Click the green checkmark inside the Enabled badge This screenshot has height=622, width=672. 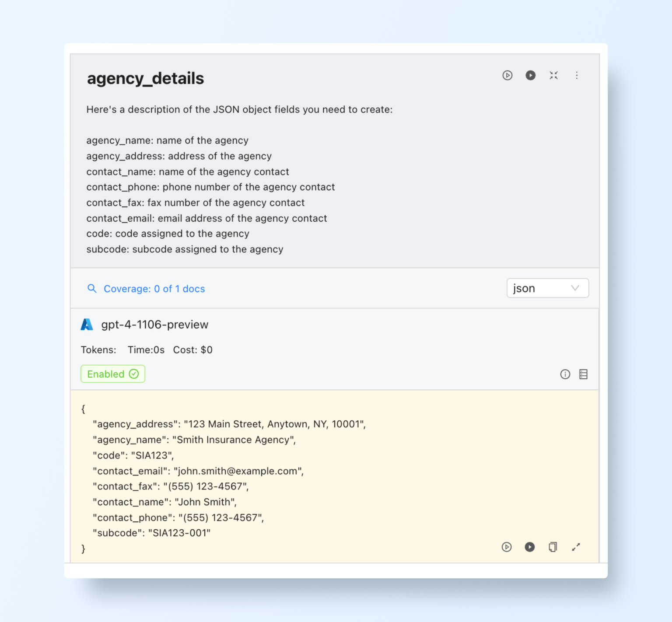134,374
